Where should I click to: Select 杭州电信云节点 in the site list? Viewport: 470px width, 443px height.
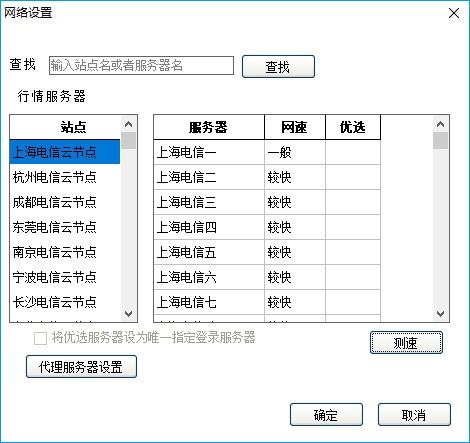65,177
